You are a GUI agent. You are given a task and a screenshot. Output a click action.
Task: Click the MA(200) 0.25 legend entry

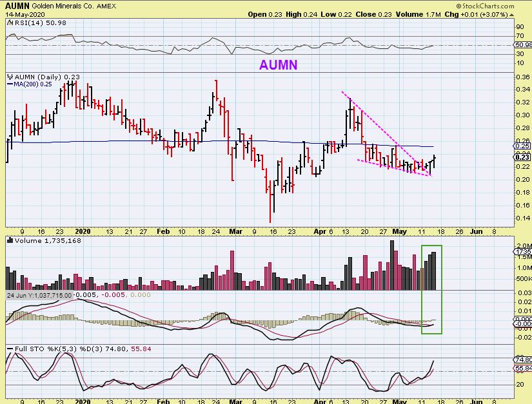pos(33,84)
